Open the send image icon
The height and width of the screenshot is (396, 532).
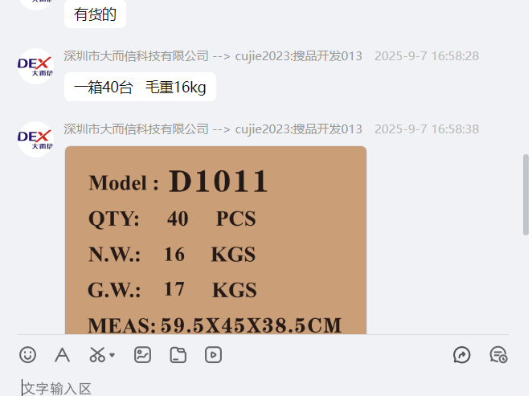coord(142,355)
